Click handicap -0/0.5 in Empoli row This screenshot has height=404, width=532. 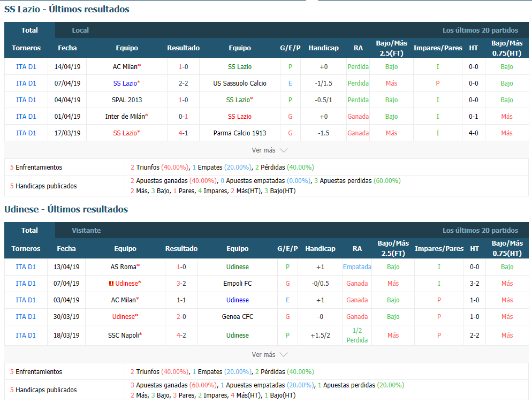[320, 284]
